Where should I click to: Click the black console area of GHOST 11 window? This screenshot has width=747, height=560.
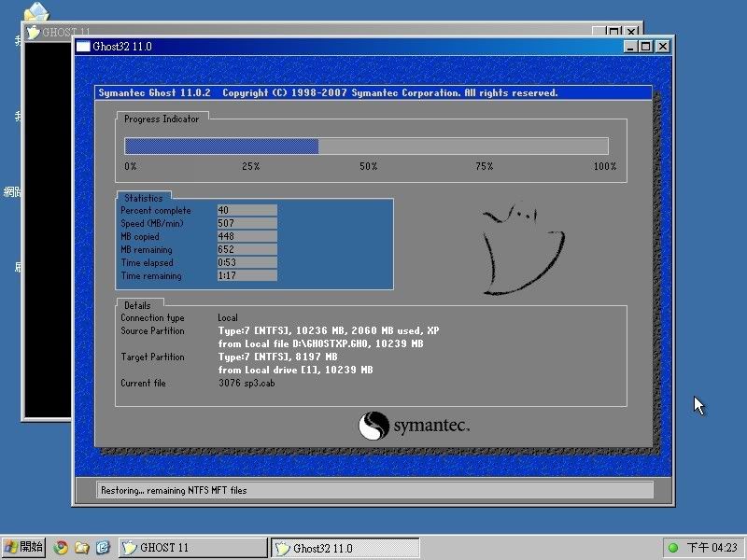48,229
